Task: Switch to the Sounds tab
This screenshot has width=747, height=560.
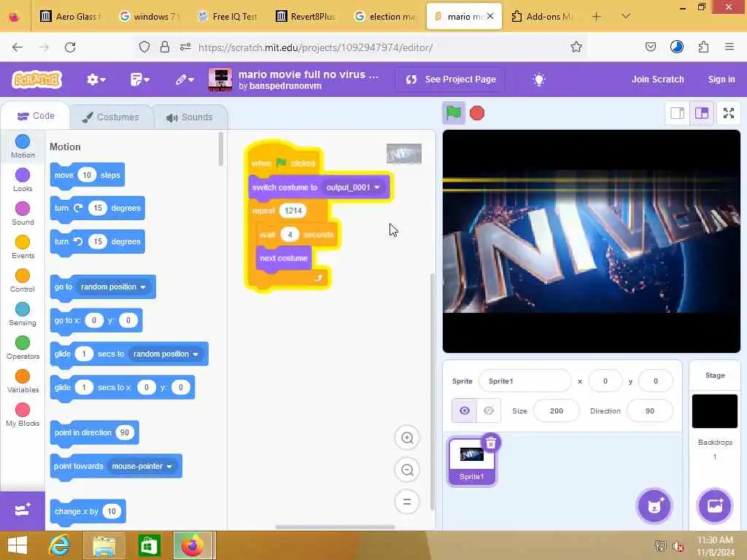Action: [x=190, y=117]
